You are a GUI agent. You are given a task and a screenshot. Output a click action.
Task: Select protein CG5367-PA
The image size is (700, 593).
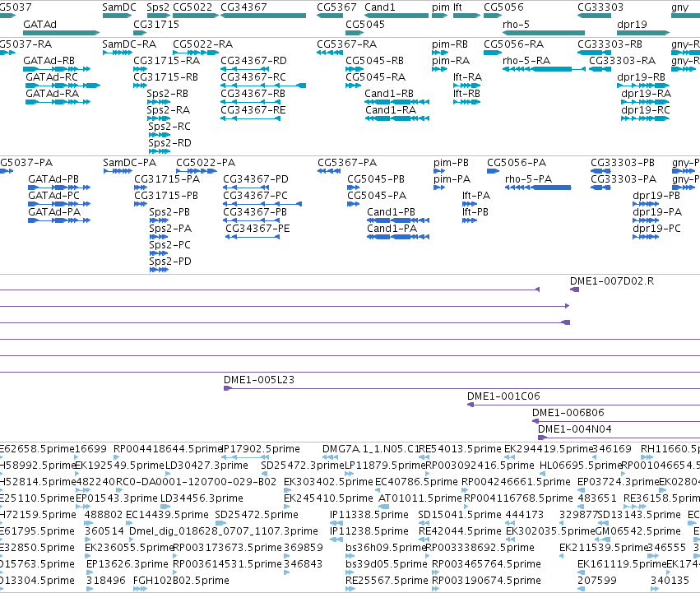coord(329,171)
